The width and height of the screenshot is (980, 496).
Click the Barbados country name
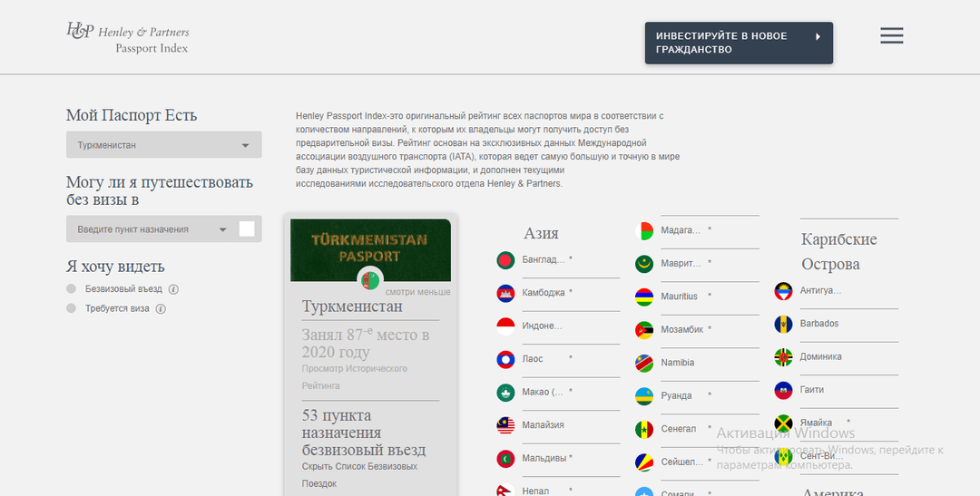[x=819, y=324]
